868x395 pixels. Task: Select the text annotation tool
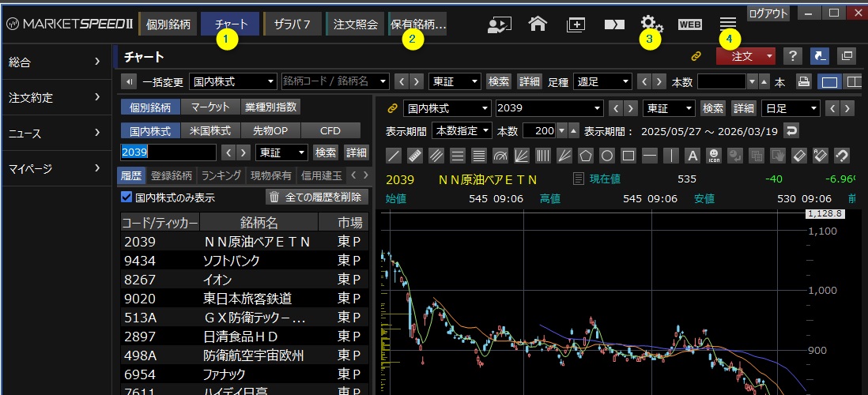(x=693, y=156)
